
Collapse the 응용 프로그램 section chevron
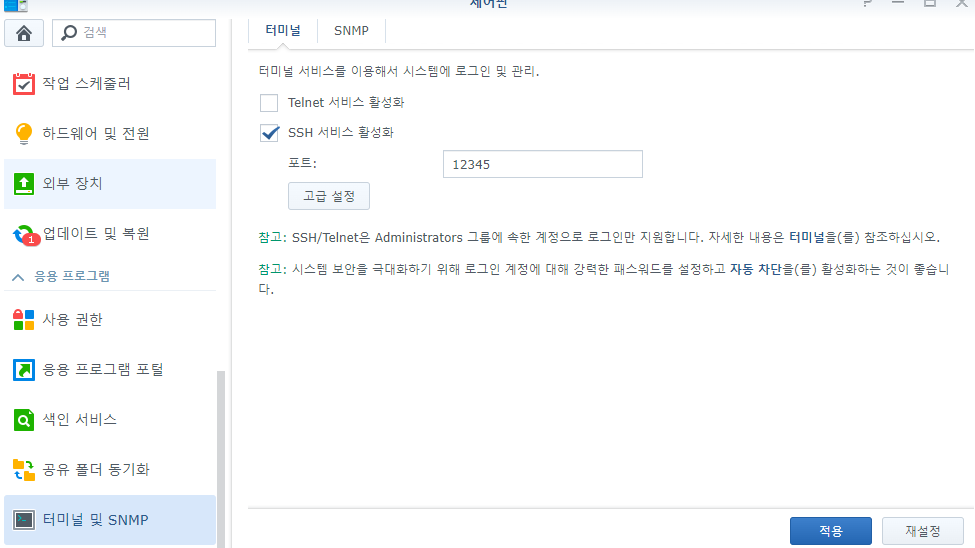[x=18, y=277]
